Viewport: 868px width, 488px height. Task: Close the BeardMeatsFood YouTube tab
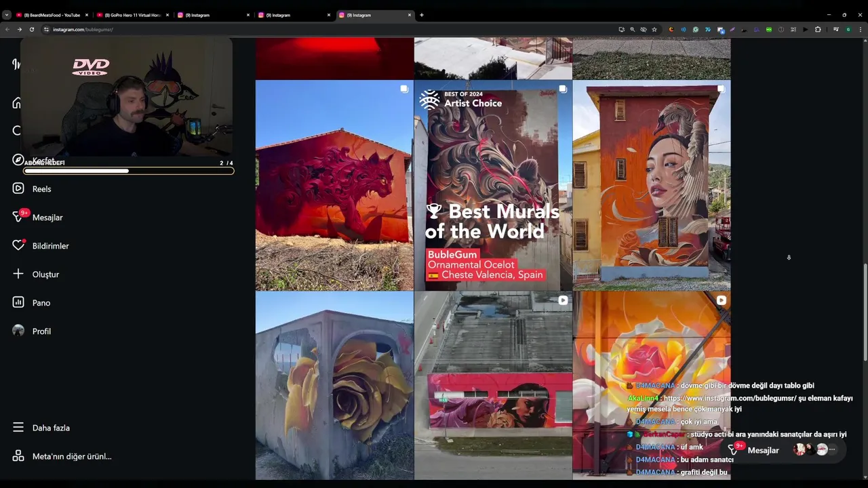click(87, 15)
